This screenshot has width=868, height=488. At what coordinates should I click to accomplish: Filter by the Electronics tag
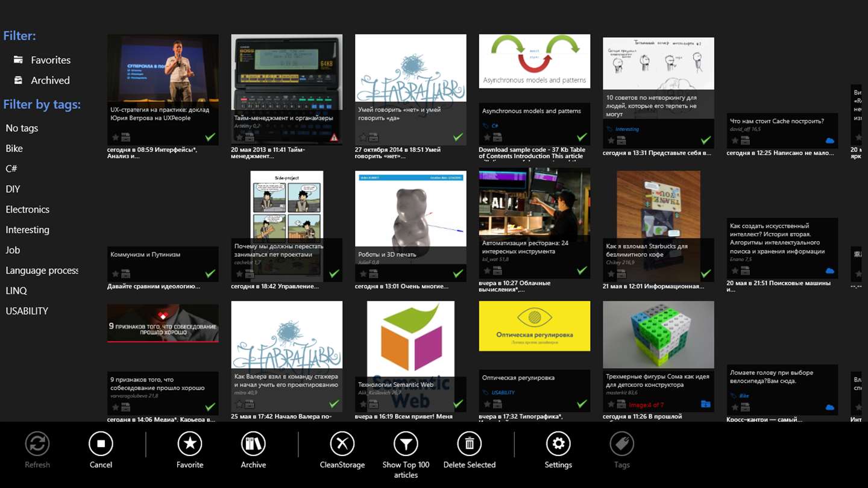coord(27,210)
